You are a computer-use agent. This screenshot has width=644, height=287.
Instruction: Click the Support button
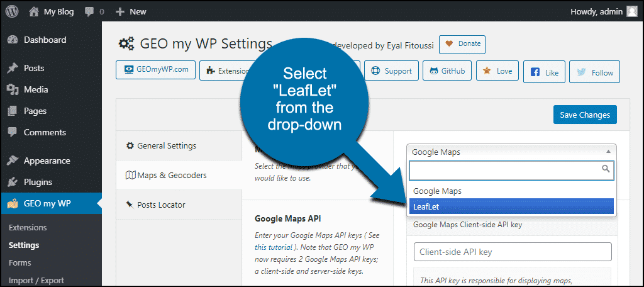(x=391, y=70)
